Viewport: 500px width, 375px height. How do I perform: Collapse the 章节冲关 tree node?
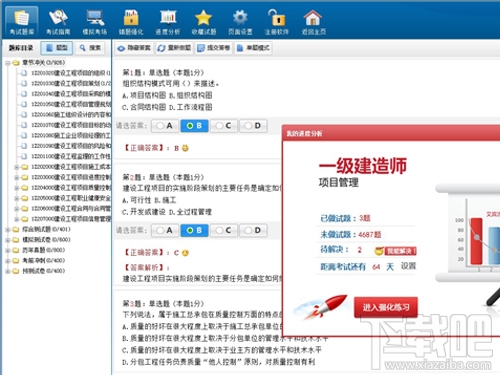click(7, 63)
